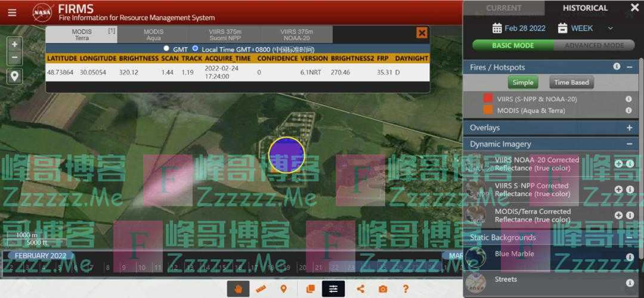Image resolution: width=644 pixels, height=298 pixels.
Task: Open the MODIS Terra data tab
Action: coord(81,35)
